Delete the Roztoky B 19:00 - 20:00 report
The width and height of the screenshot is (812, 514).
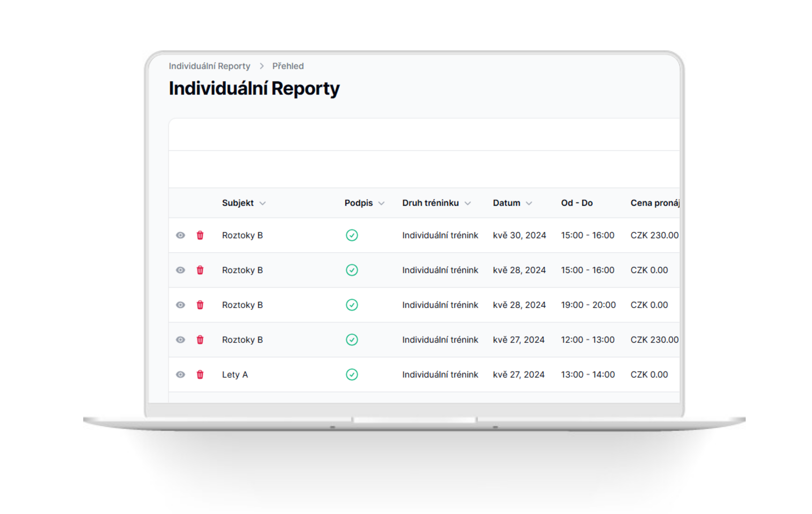pyautogui.click(x=200, y=305)
